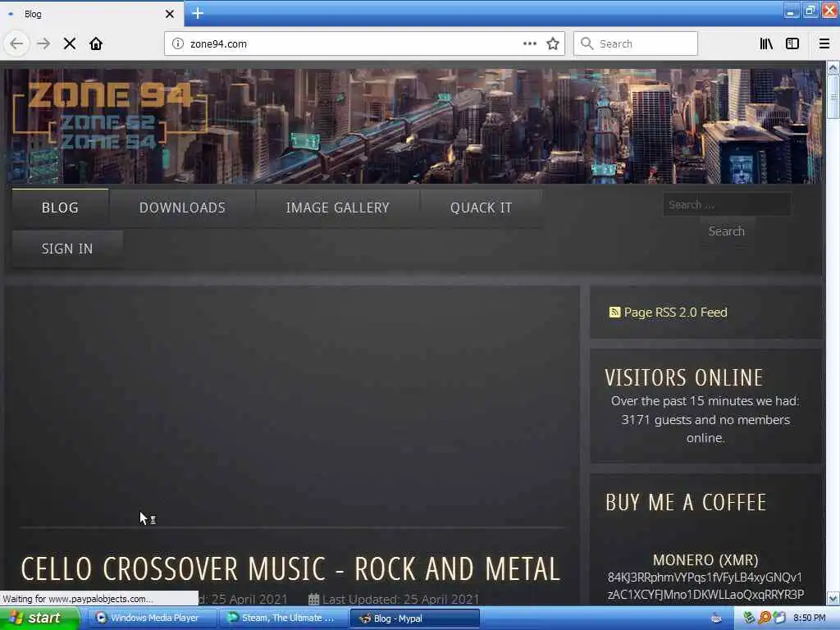Open the DOWNLOADS menu item
840x630 pixels.
pyautogui.click(x=182, y=208)
